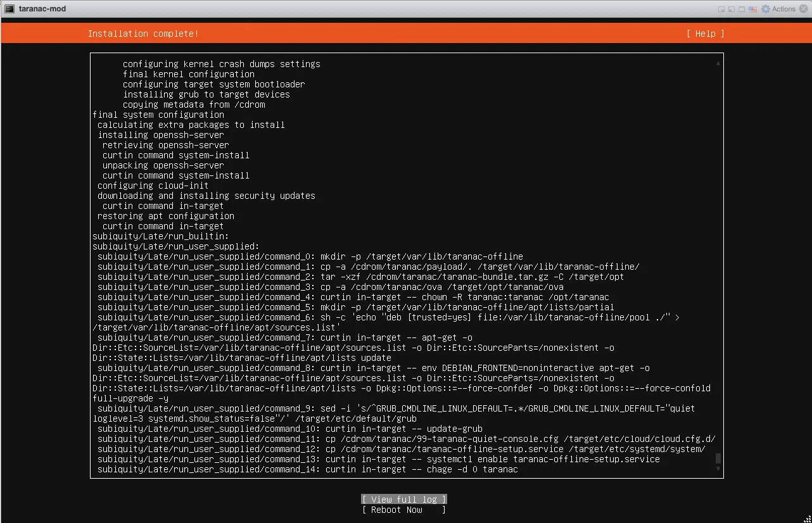
Task: Click the log scrollbar up arrow
Action: coord(718,64)
